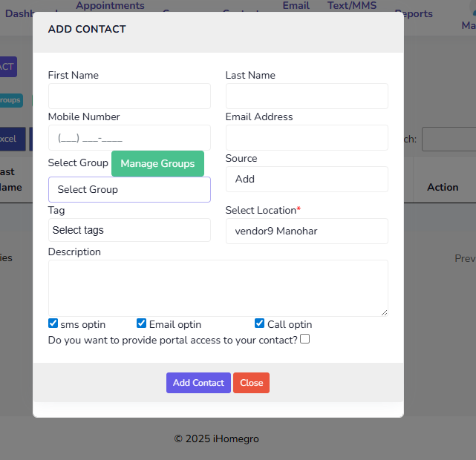Click the green Manage Groups button
The height and width of the screenshot is (460, 476).
pyautogui.click(x=157, y=163)
